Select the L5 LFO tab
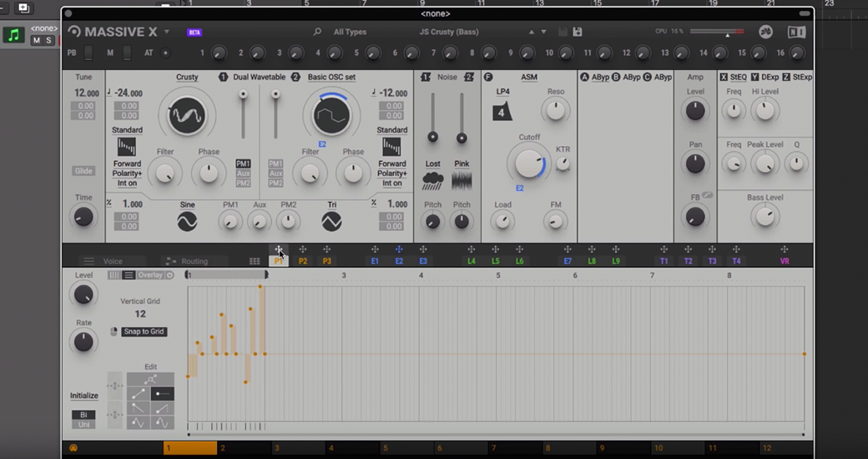The width and height of the screenshot is (868, 459). coord(496,261)
